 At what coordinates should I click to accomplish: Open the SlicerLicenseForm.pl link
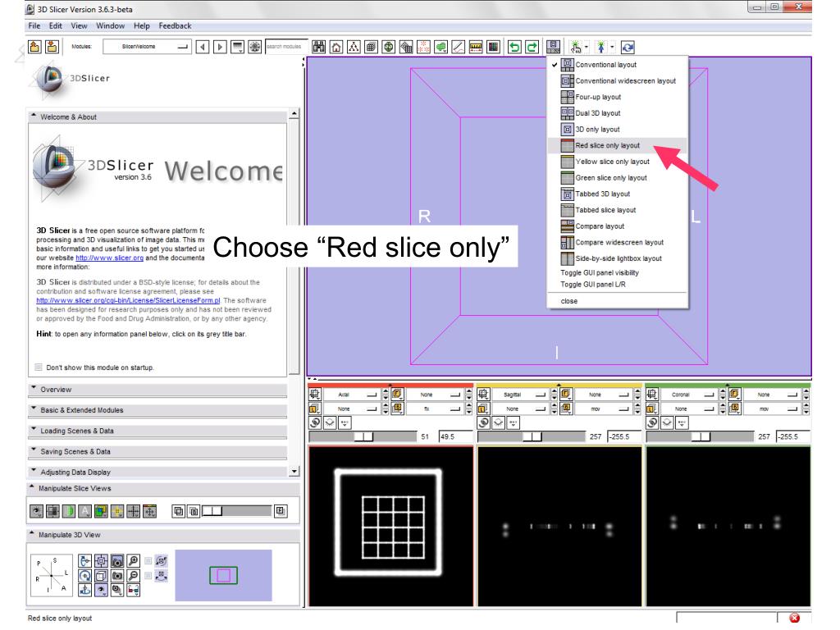tap(128, 300)
